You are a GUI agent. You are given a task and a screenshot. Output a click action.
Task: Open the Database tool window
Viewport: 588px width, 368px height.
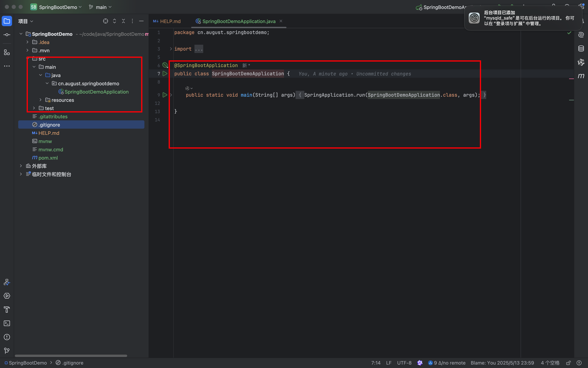581,48
